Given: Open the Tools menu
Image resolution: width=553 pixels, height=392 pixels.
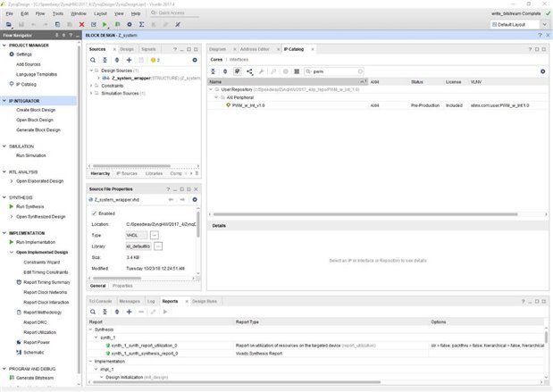Looking at the screenshot, I should pyautogui.click(x=58, y=13).
